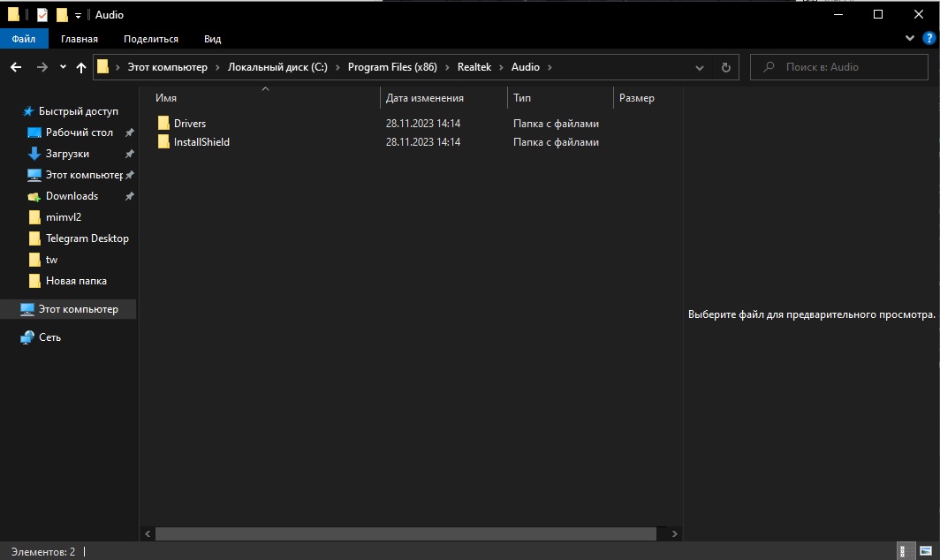This screenshot has height=560, width=940.
Task: Click the InstallShield type Папка с файлами
Action: (556, 142)
